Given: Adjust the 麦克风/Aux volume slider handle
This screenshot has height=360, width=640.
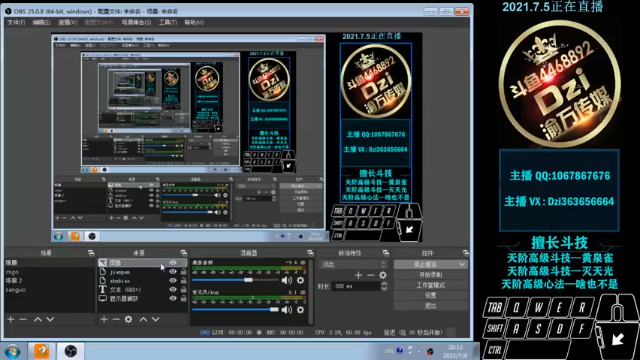Looking at the screenshot, I should pos(274,310).
